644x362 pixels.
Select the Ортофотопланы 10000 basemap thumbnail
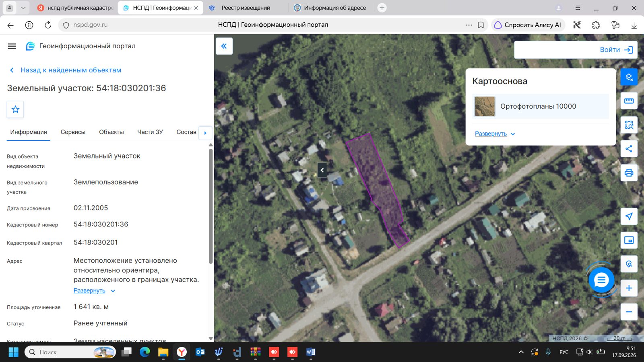tap(485, 106)
